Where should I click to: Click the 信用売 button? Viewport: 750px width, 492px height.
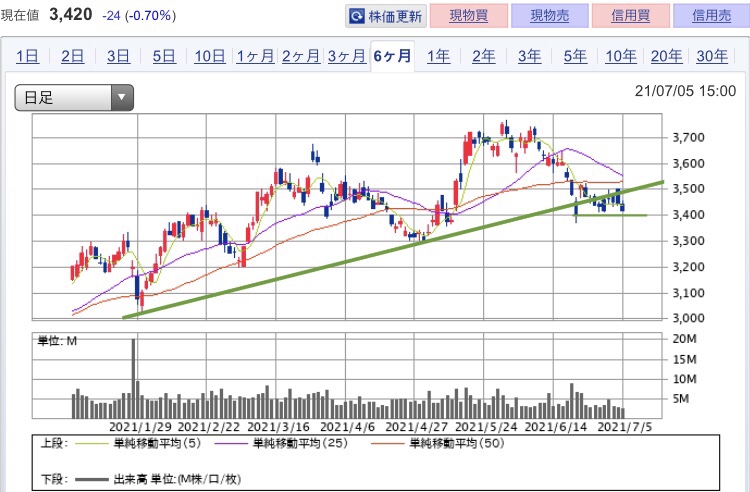tap(711, 16)
